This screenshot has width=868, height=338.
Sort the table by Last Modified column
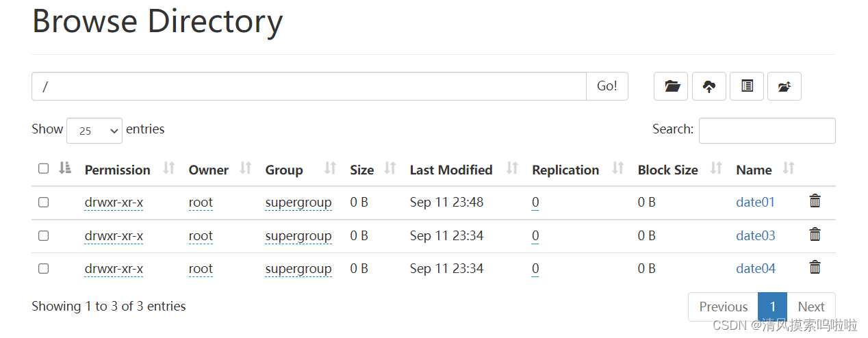[451, 170]
